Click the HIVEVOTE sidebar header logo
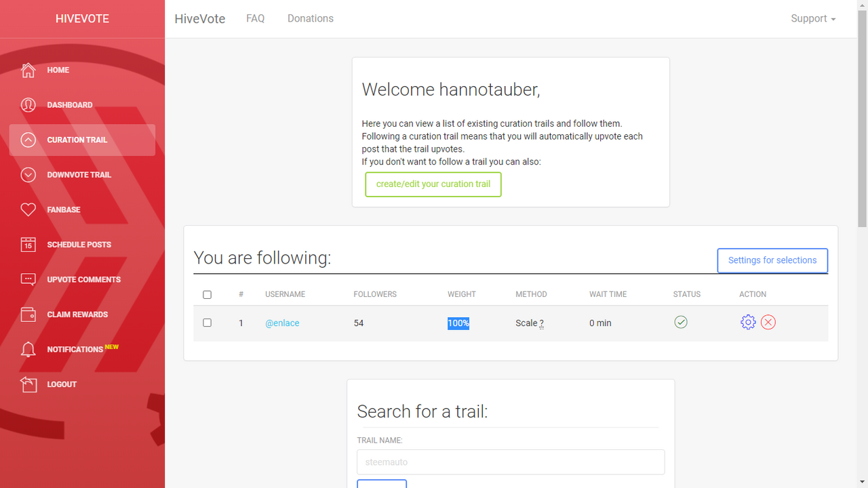 click(x=82, y=19)
